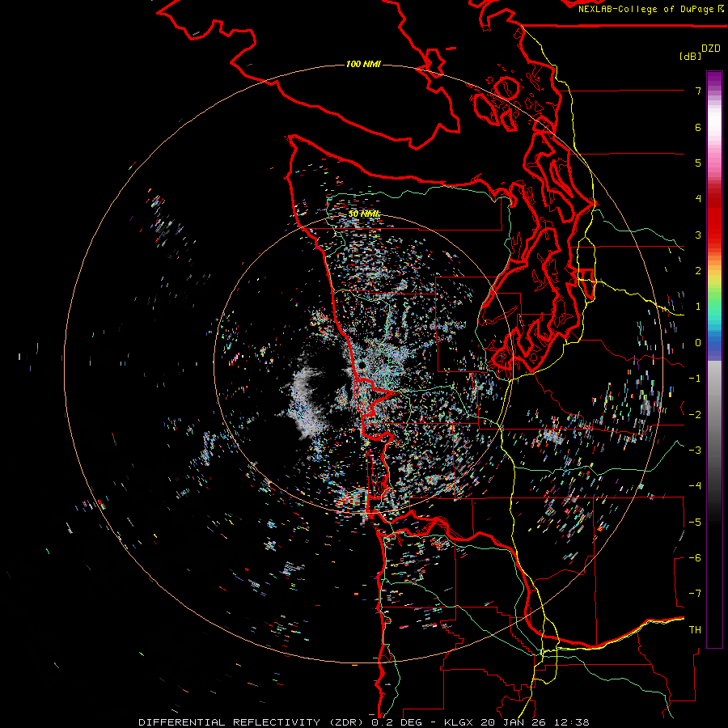
Task: Click the 3 tick label on colorbar
Action: pos(698,235)
